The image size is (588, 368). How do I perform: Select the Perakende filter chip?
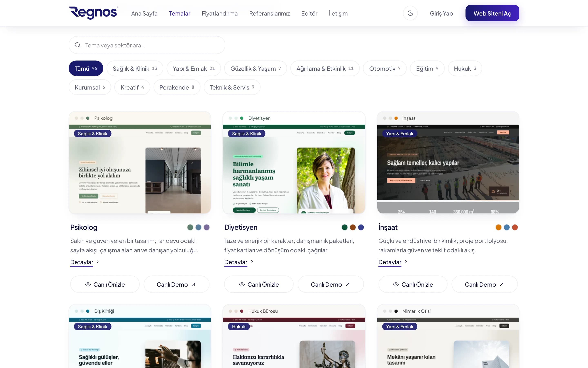[177, 87]
